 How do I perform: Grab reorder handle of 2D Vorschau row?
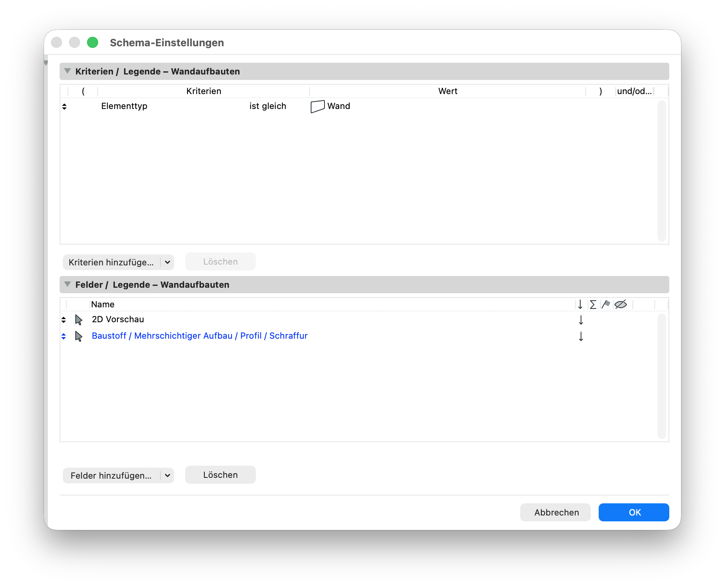pyautogui.click(x=64, y=319)
